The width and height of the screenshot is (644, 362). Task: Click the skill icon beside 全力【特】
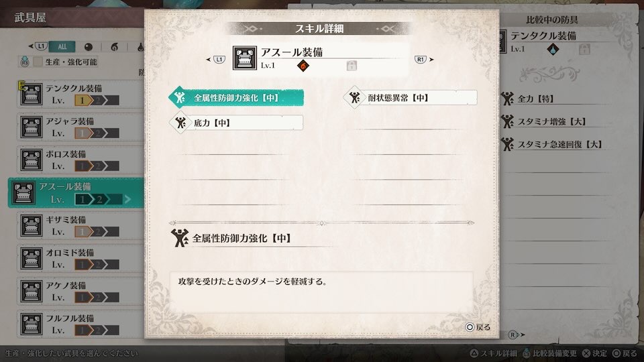click(507, 99)
